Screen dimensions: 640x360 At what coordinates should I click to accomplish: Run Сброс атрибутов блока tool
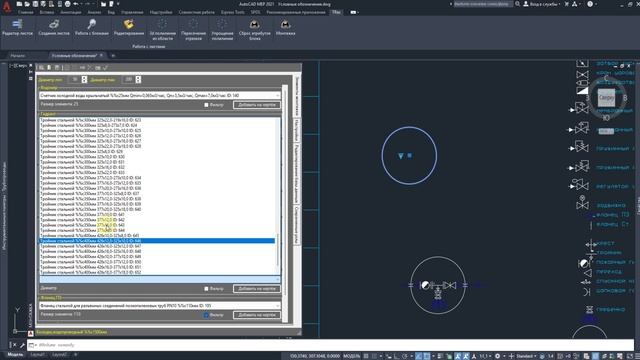click(x=255, y=30)
